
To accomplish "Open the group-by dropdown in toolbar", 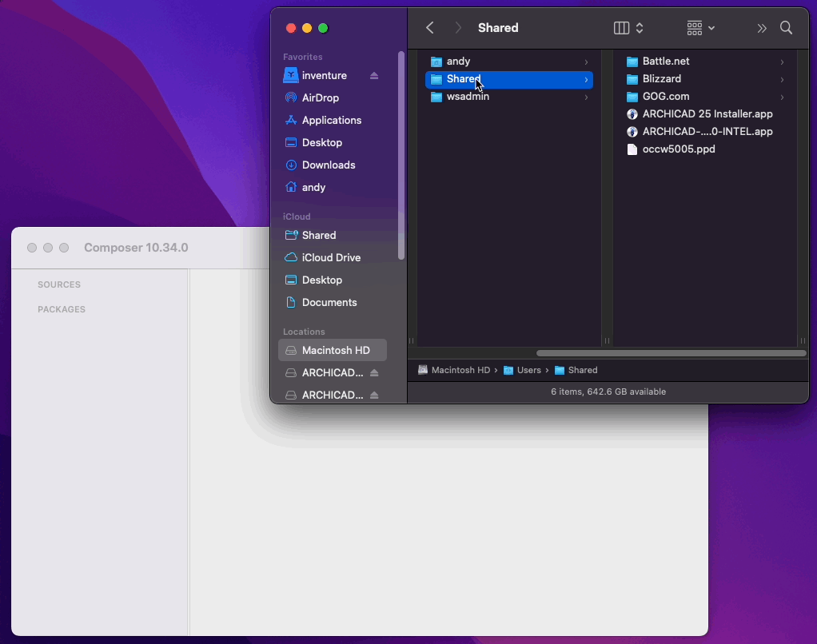I will pyautogui.click(x=700, y=28).
